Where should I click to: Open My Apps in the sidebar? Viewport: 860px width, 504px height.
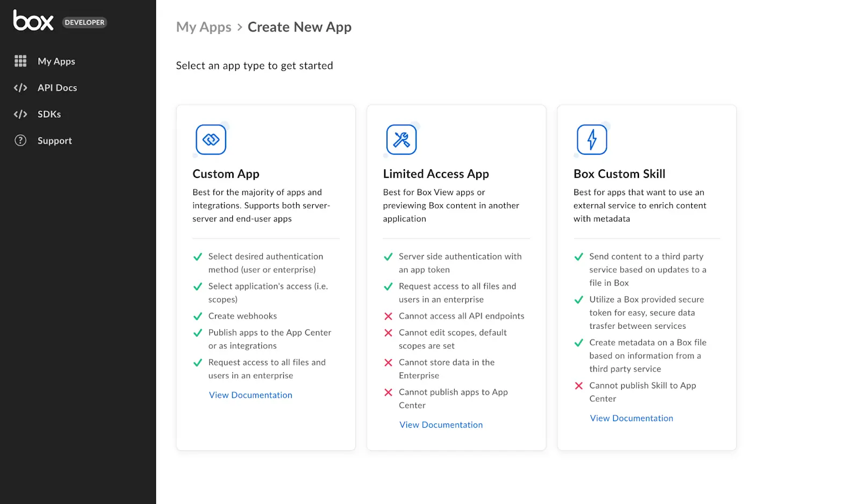coord(56,61)
